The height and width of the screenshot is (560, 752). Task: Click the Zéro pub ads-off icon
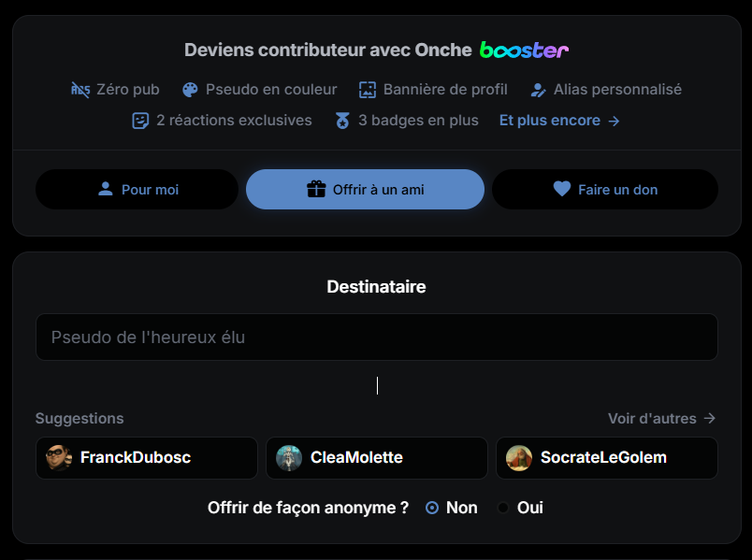click(x=80, y=90)
